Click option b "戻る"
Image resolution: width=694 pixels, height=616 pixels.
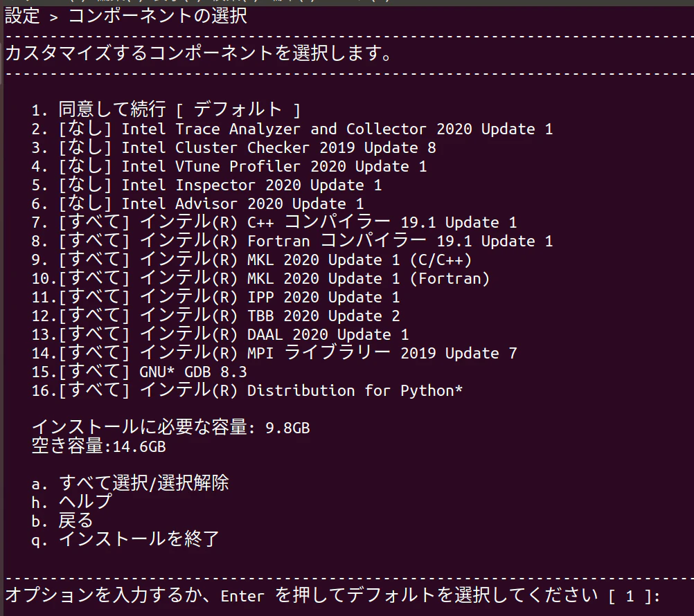63,521
